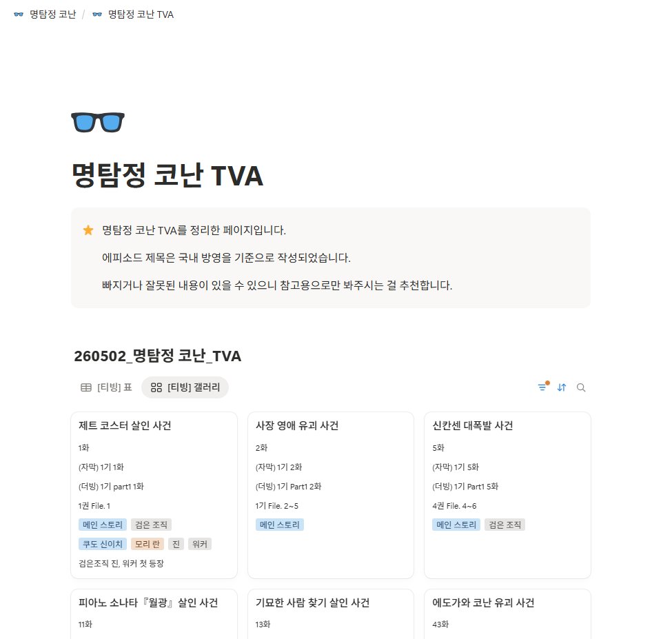Open the 기묘한 사람 찾기 살인 사건 card

point(331,614)
